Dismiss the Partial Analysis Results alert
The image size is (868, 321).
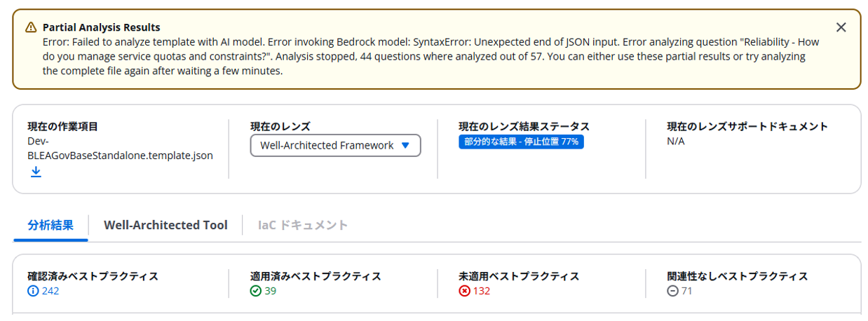click(841, 27)
